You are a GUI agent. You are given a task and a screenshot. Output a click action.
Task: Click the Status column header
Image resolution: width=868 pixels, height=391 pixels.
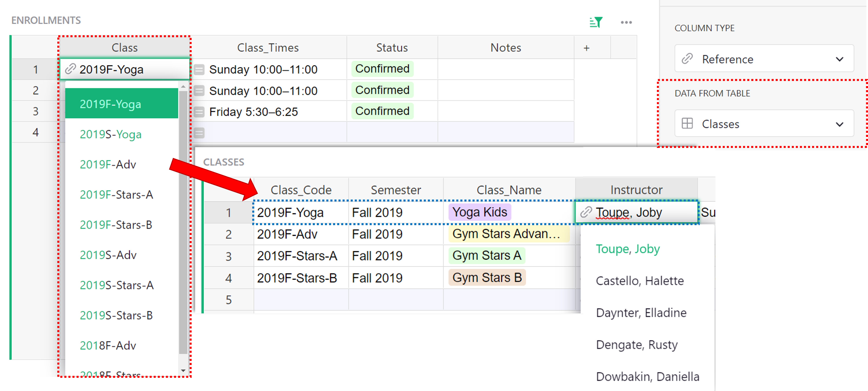click(392, 47)
